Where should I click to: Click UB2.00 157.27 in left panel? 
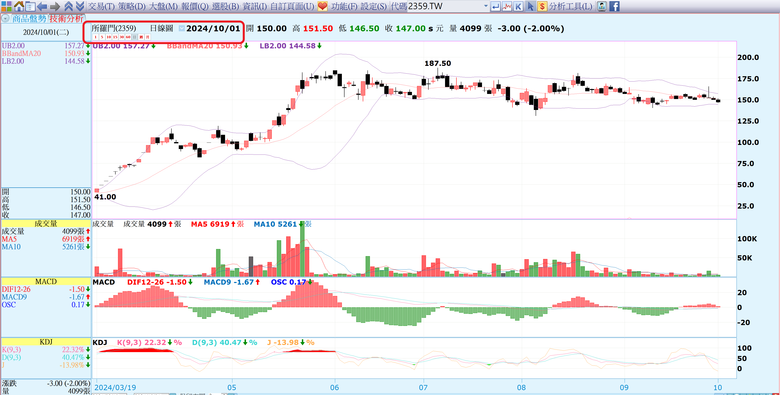(46, 45)
